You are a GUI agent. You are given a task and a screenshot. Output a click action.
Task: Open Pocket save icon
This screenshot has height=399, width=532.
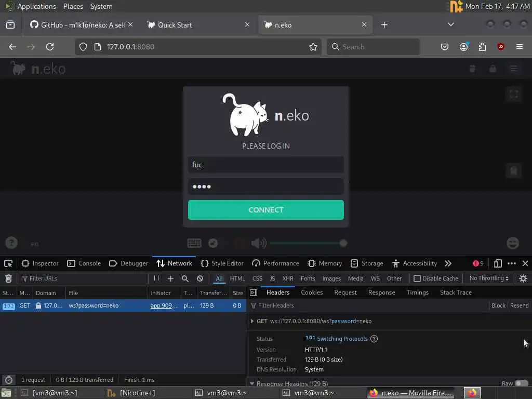[x=445, y=47]
